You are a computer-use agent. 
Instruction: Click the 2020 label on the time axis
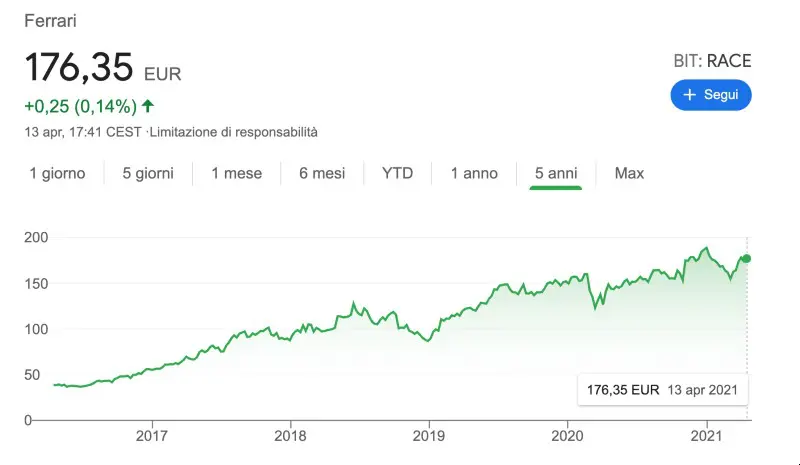[567, 436]
